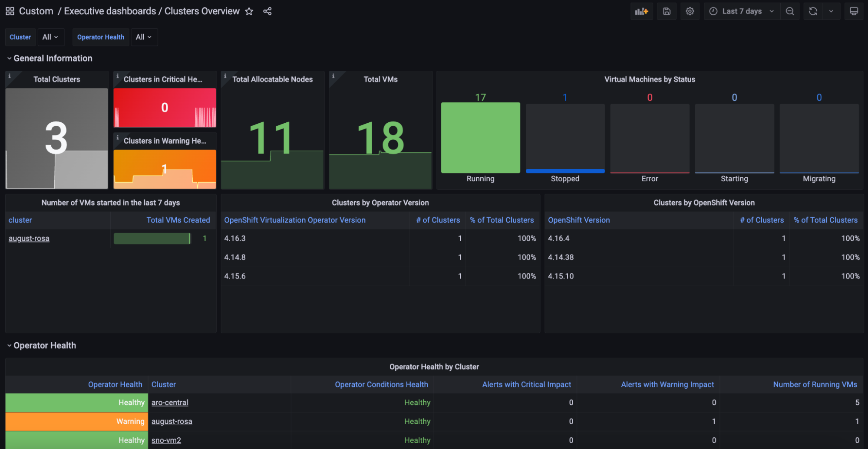Image resolution: width=868 pixels, height=449 pixels.
Task: Open the aro-central cluster link
Action: (x=170, y=403)
